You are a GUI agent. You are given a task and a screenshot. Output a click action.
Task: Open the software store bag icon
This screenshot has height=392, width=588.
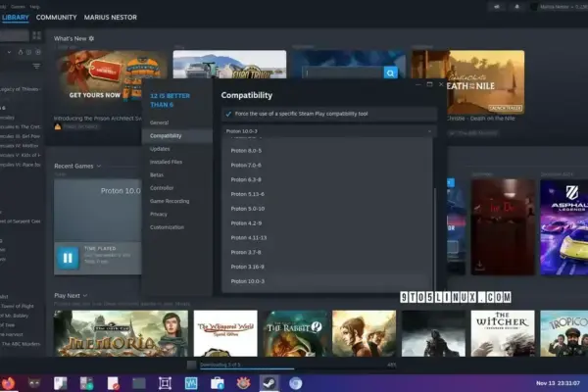pyautogui.click(x=218, y=383)
